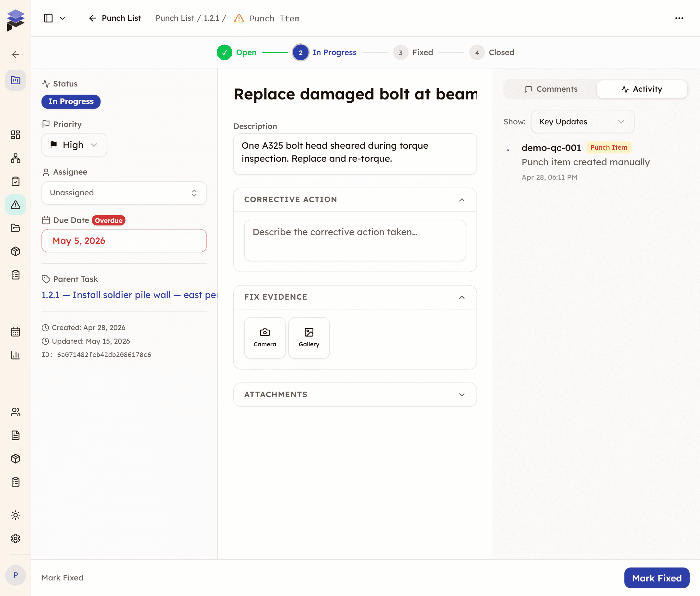Image resolution: width=700 pixels, height=596 pixels.
Task: Open the bar chart reports icon
Action: click(16, 355)
